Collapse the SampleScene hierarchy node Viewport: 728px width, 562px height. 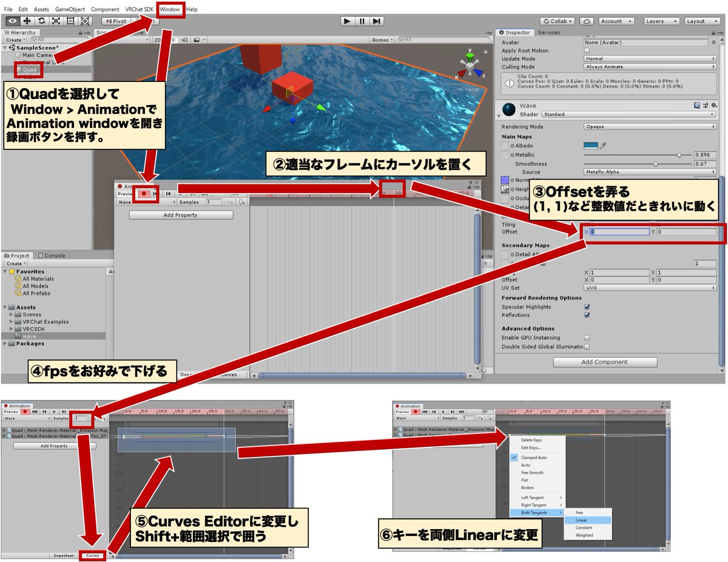(6, 47)
